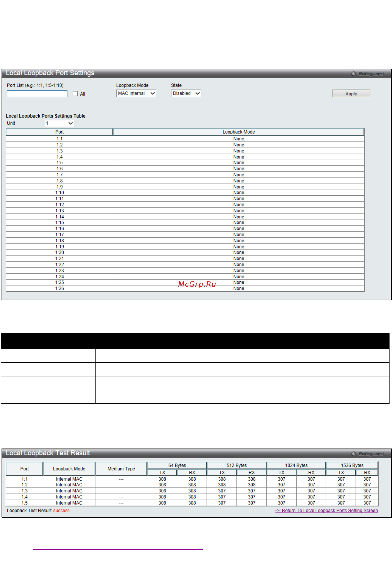This screenshot has height=568, width=392.
Task: Click the 512 Bytes column header
Action: click(237, 466)
